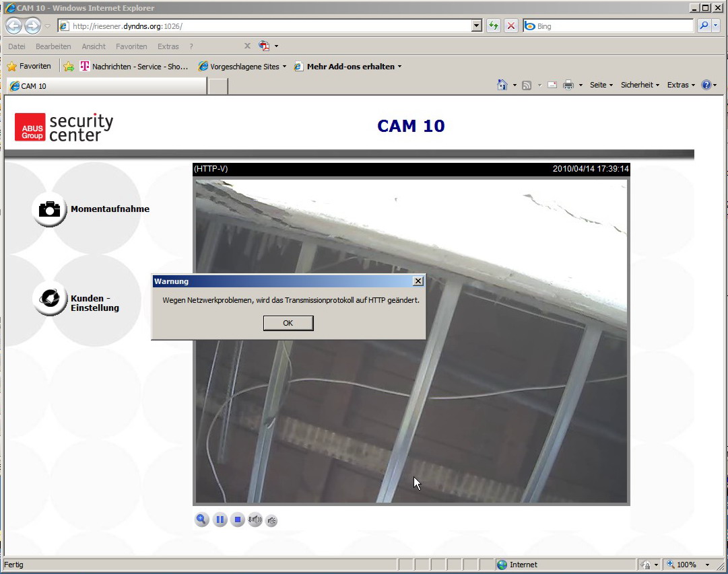Open search provider dropdown arrow
This screenshot has width=728, height=574.
[715, 26]
